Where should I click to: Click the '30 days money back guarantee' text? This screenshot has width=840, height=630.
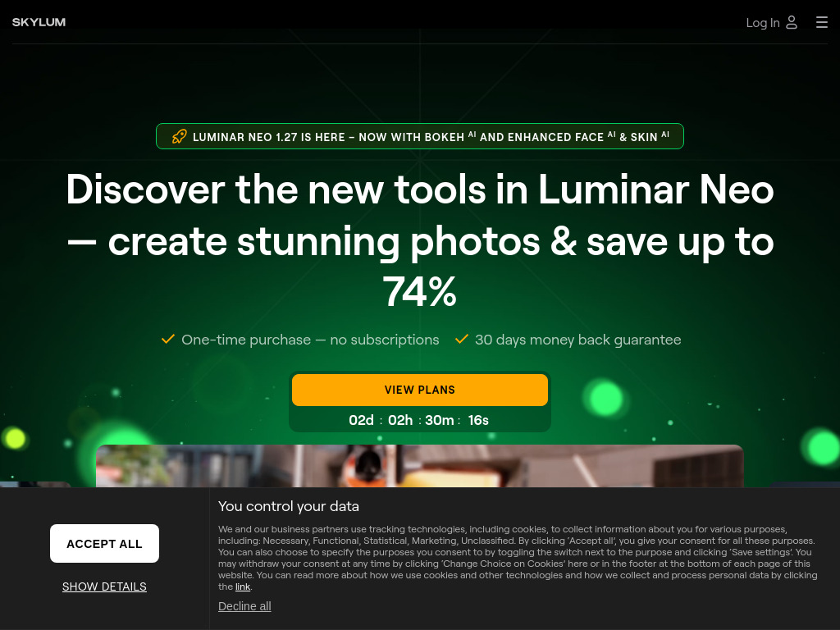pos(578,340)
